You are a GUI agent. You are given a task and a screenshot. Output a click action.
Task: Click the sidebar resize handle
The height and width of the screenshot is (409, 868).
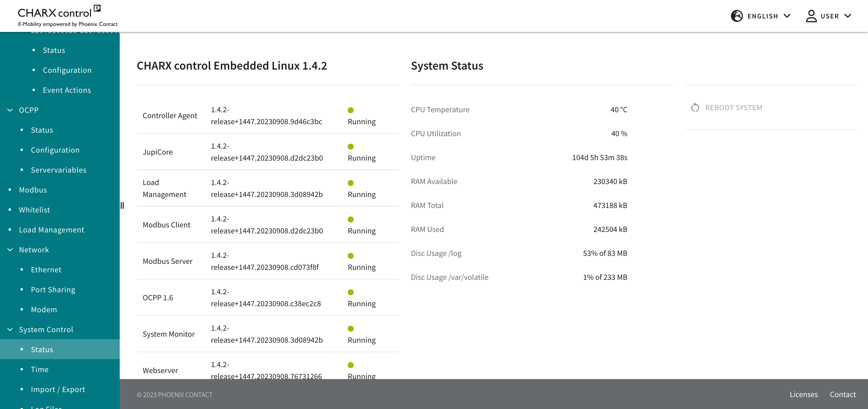point(122,205)
